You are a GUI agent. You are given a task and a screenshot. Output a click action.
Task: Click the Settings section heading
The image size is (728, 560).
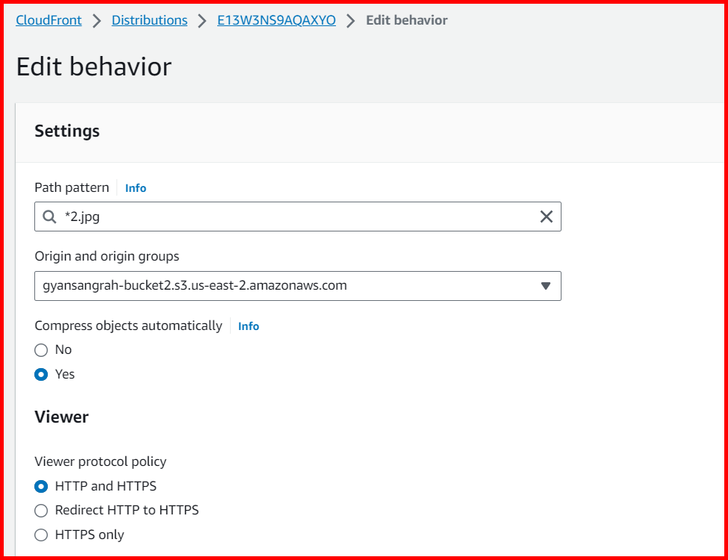click(66, 131)
